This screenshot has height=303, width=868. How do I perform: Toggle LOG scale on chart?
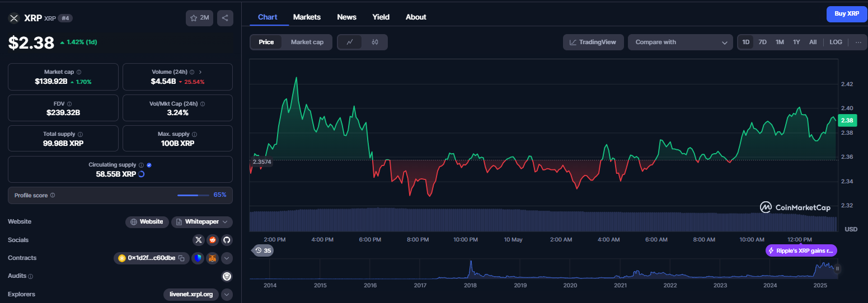(836, 42)
